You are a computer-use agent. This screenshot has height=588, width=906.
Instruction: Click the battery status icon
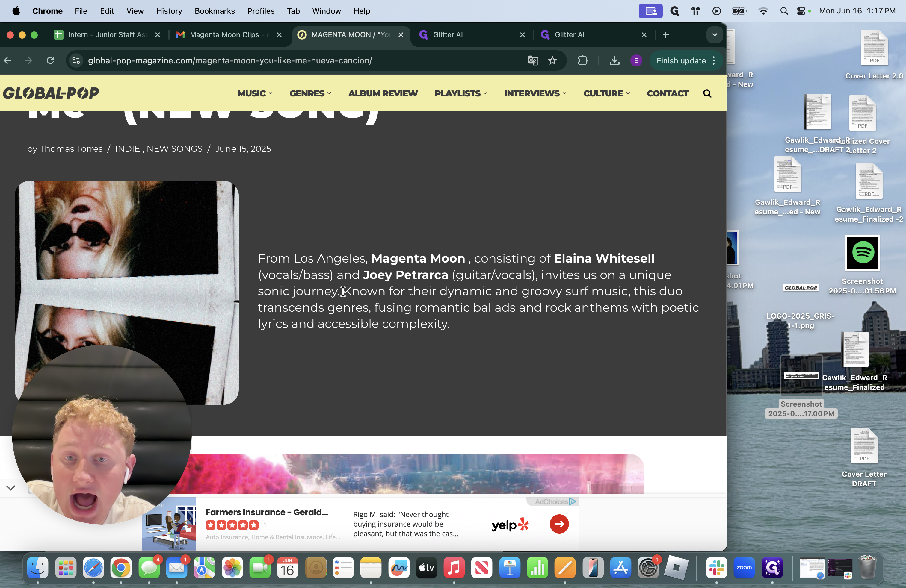pos(739,11)
